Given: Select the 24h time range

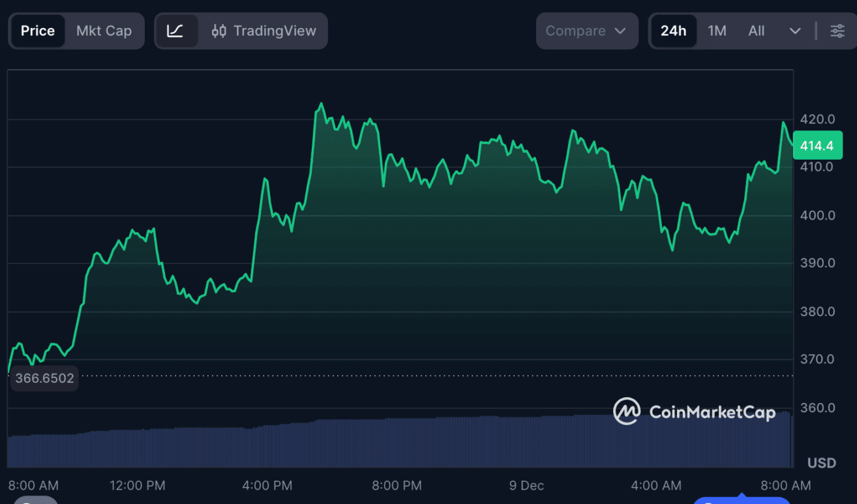Looking at the screenshot, I should [x=673, y=31].
